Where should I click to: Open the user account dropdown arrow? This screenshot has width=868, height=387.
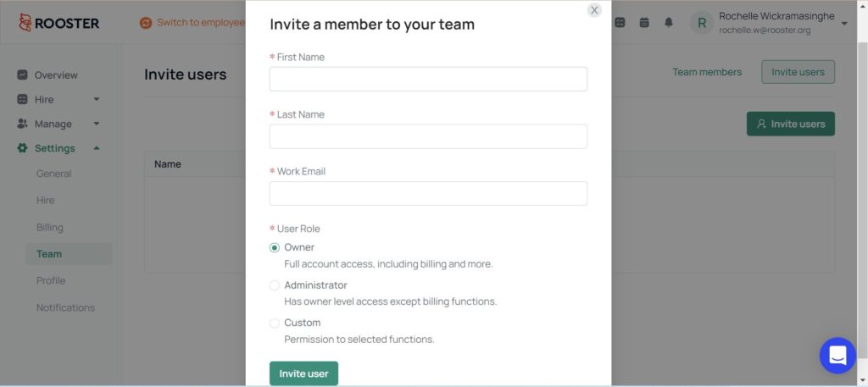(844, 23)
